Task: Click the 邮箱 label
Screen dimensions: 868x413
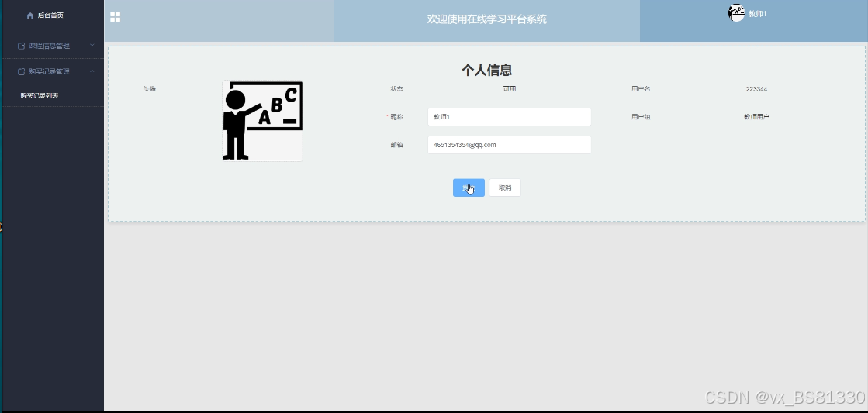Action: point(397,145)
